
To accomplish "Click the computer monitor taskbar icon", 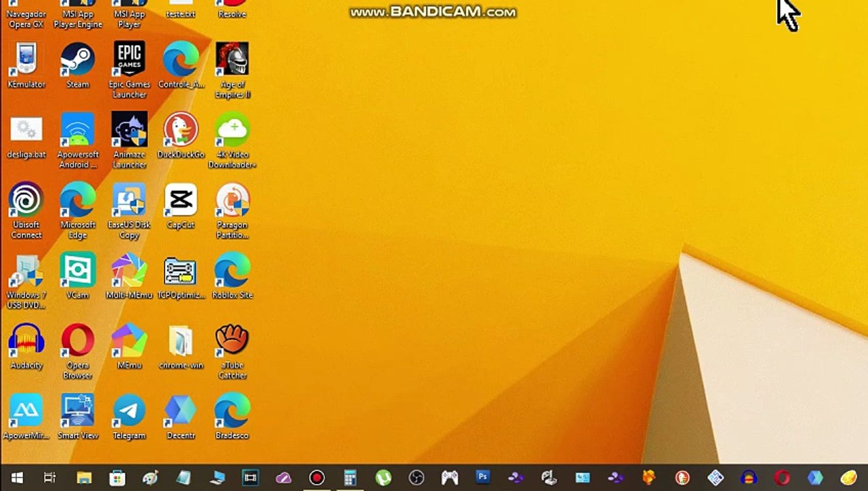I will [217, 478].
